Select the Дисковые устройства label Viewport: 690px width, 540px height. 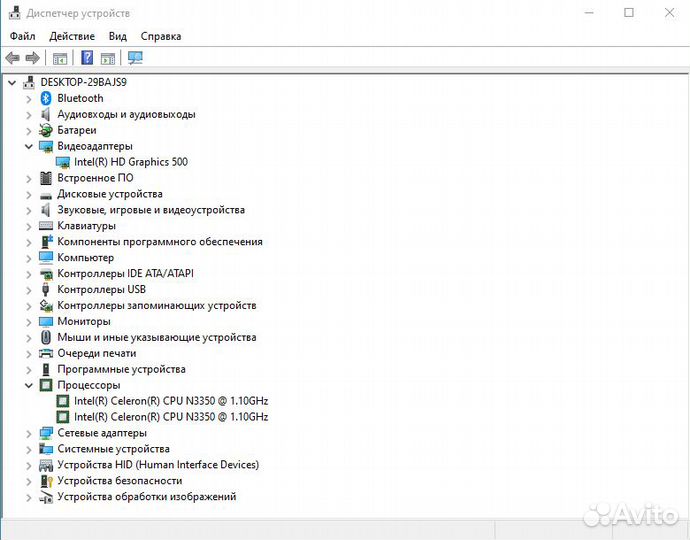point(110,194)
